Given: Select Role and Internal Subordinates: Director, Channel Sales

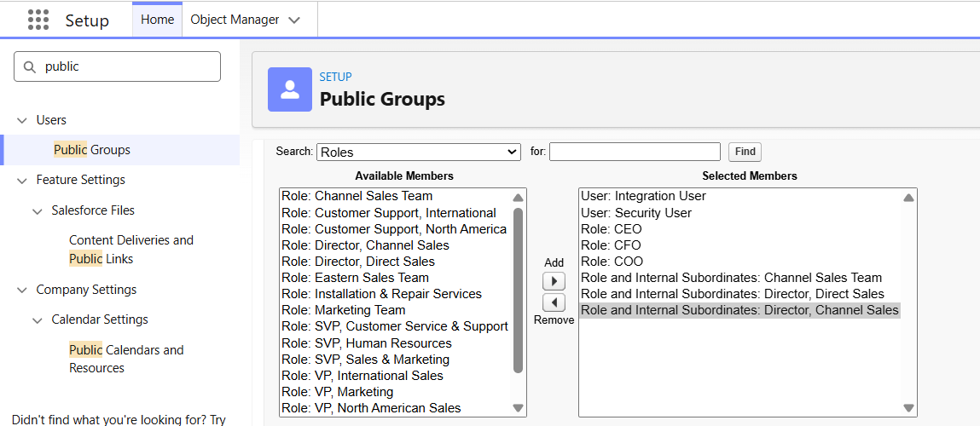Looking at the screenshot, I should click(740, 310).
